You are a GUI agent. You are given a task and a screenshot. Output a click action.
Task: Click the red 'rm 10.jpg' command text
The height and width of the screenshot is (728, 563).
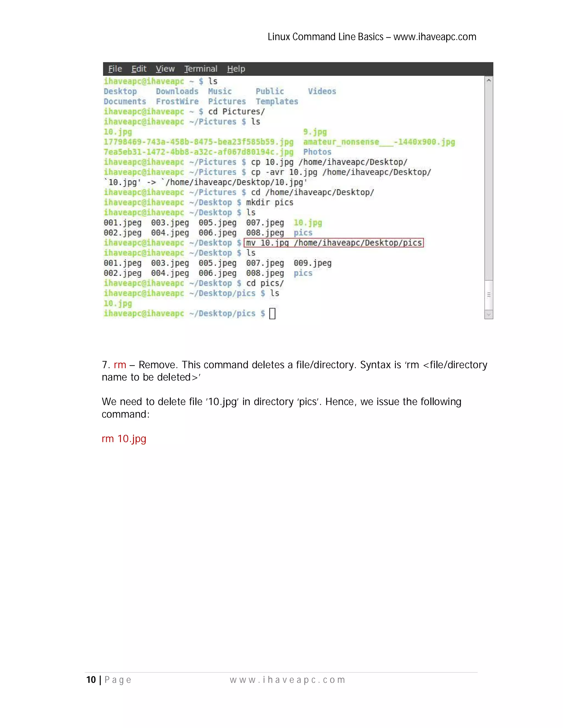coord(124,439)
